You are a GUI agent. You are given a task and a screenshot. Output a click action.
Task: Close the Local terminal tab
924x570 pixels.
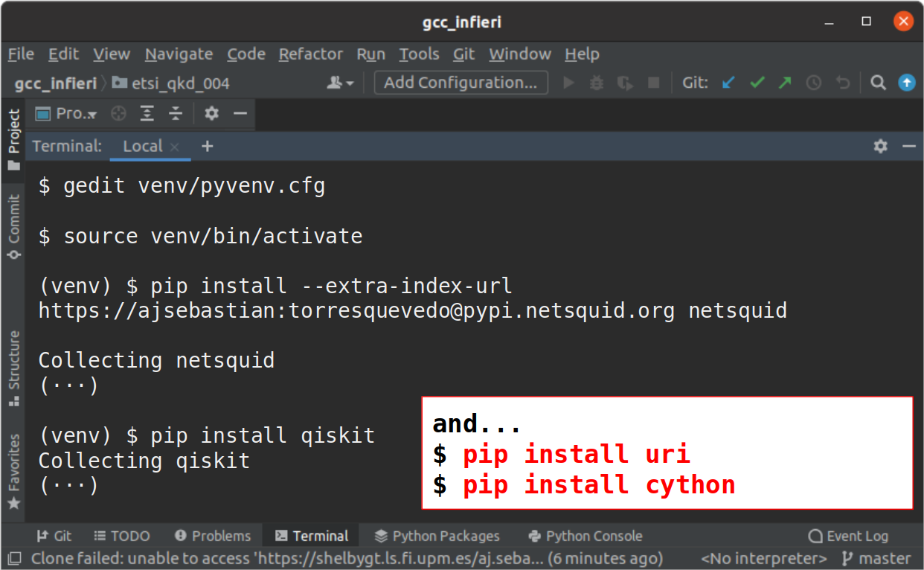coord(175,147)
